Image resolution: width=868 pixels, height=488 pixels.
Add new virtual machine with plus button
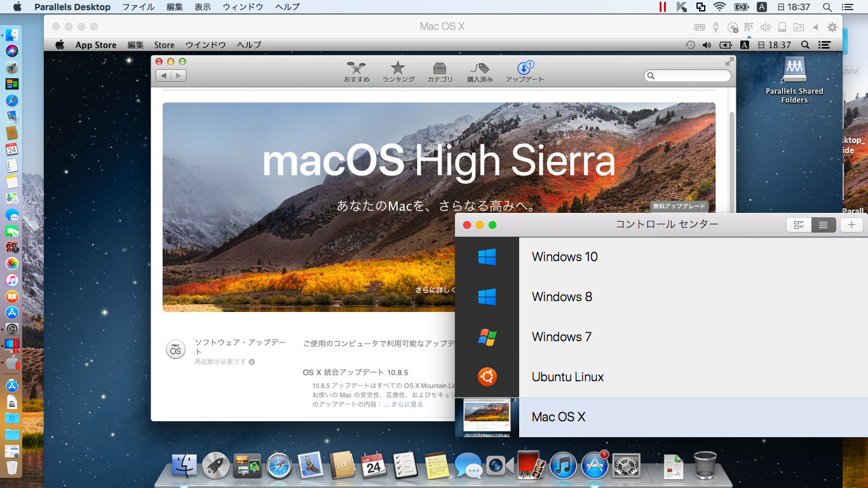852,225
